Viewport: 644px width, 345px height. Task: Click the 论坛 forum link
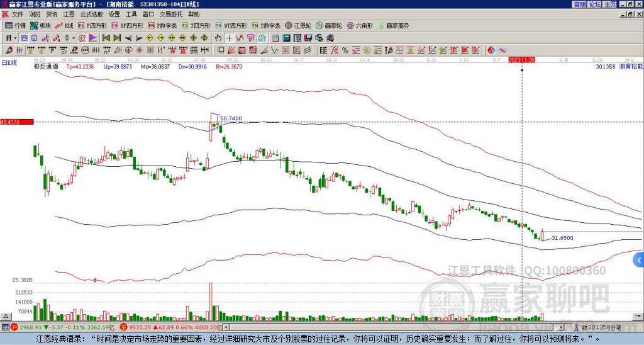point(595,4)
